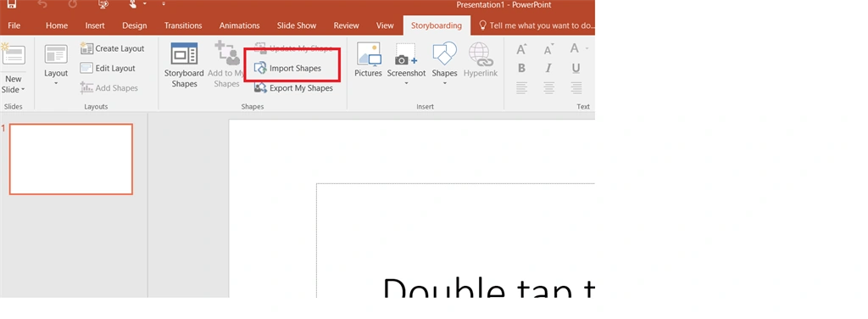Open the Animations ribbon tab

coord(239,25)
